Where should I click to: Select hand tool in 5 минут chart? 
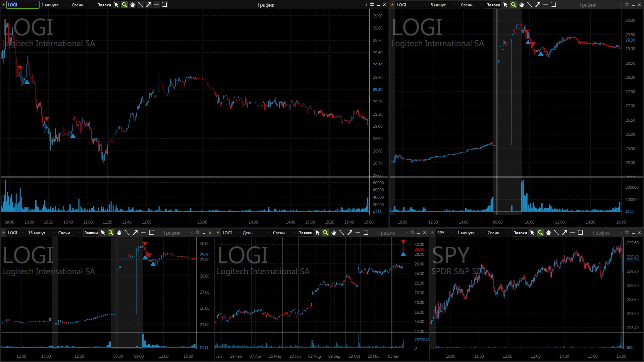coord(522,5)
